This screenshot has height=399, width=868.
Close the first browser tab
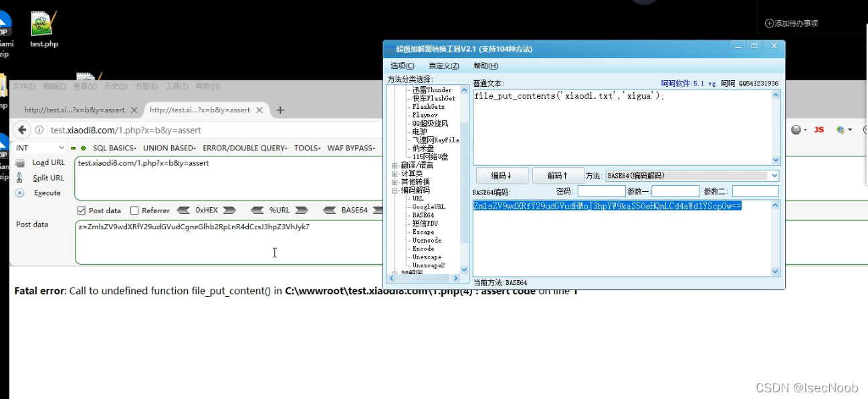pos(134,110)
